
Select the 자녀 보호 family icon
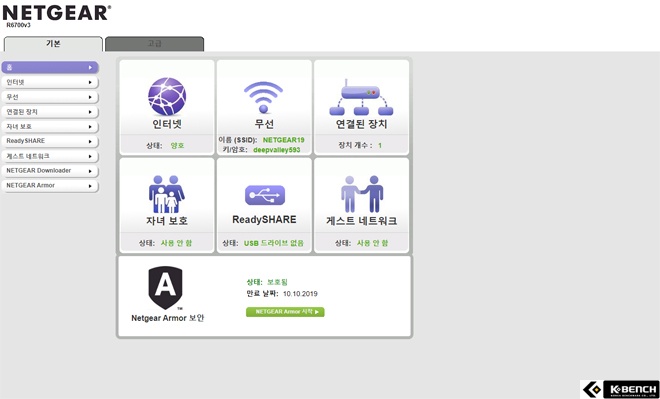(x=167, y=194)
